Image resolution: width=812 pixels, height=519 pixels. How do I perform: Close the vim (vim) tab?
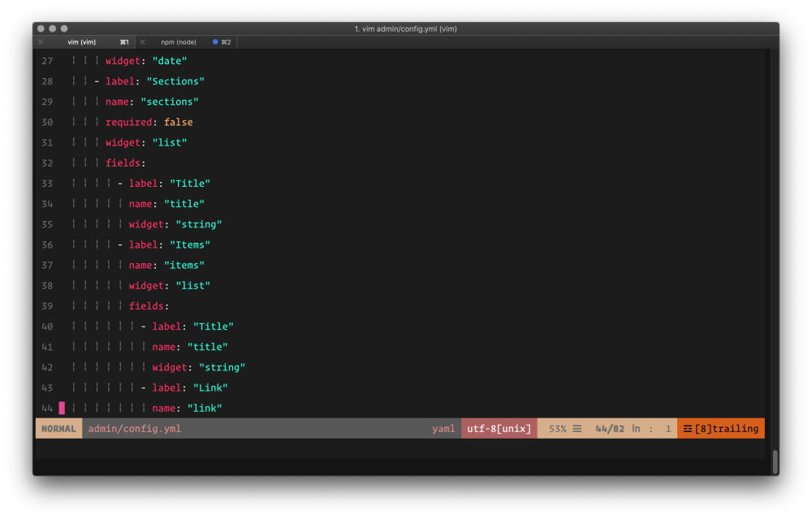point(41,42)
